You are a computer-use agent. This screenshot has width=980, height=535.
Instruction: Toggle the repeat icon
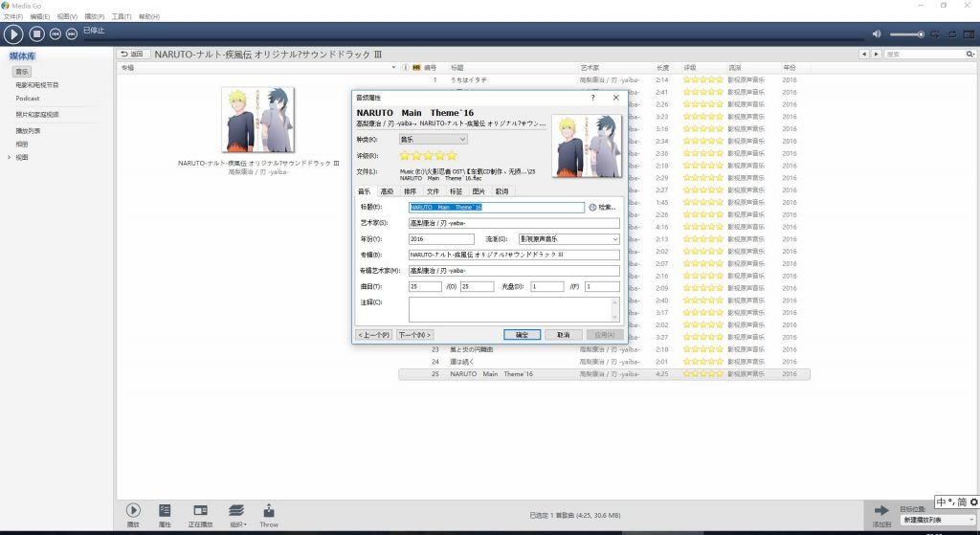pos(952,34)
